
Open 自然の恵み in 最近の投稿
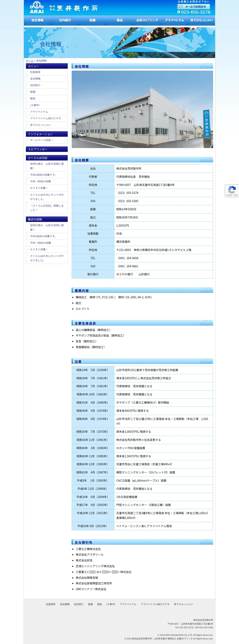[x=47, y=227]
